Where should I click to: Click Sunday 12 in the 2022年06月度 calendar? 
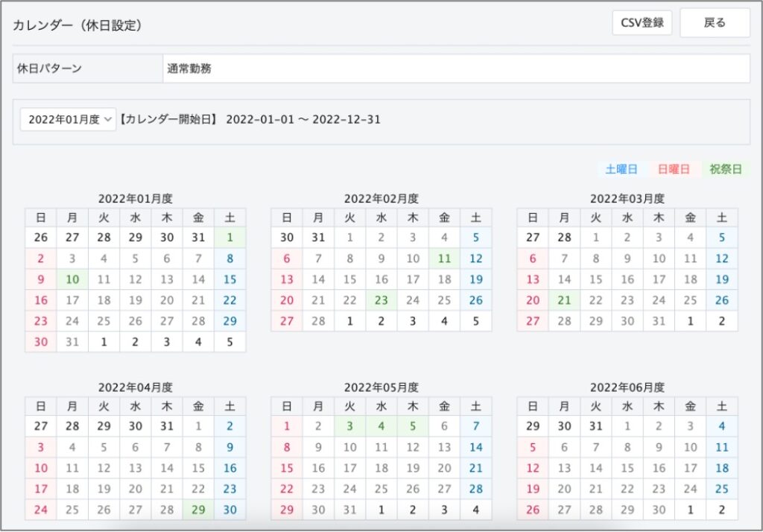pos(533,469)
